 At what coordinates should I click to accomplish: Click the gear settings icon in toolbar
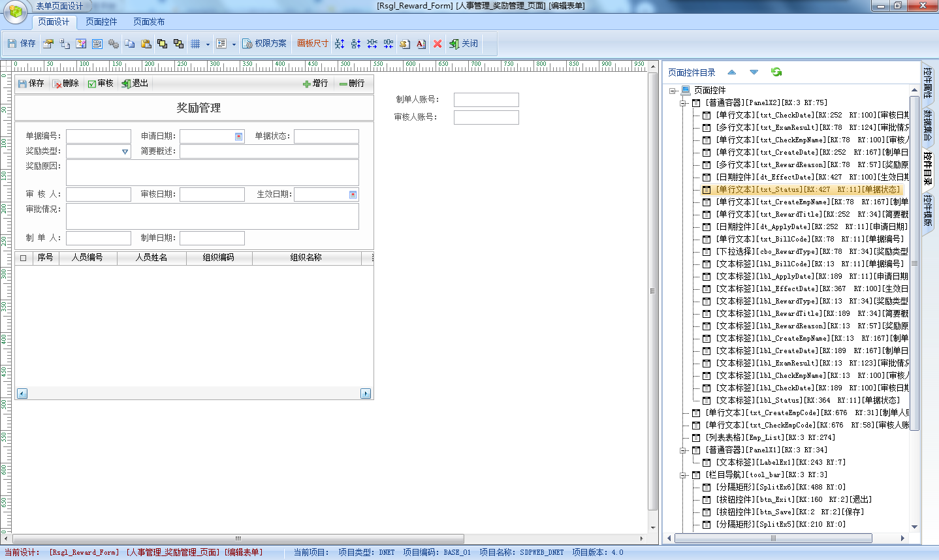(113, 44)
